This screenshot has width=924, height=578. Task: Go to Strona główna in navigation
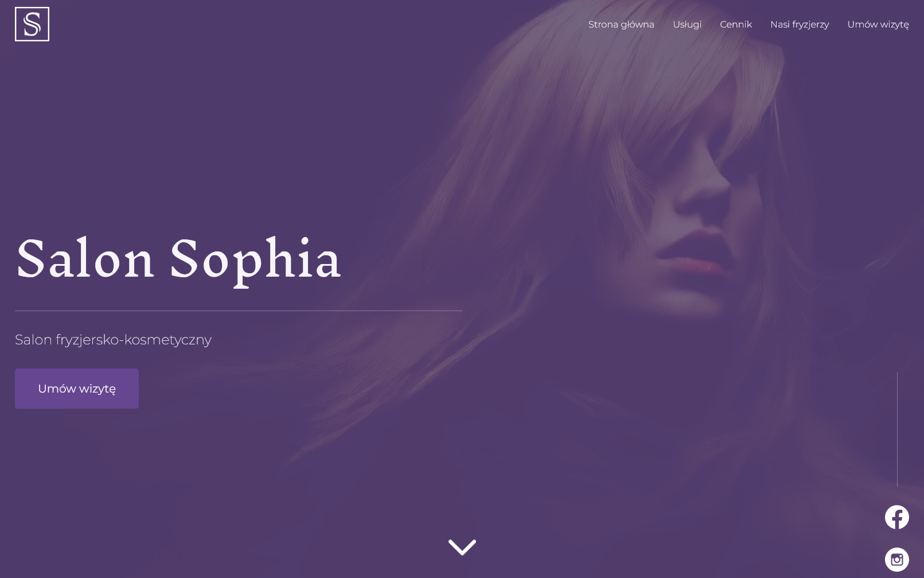click(621, 24)
